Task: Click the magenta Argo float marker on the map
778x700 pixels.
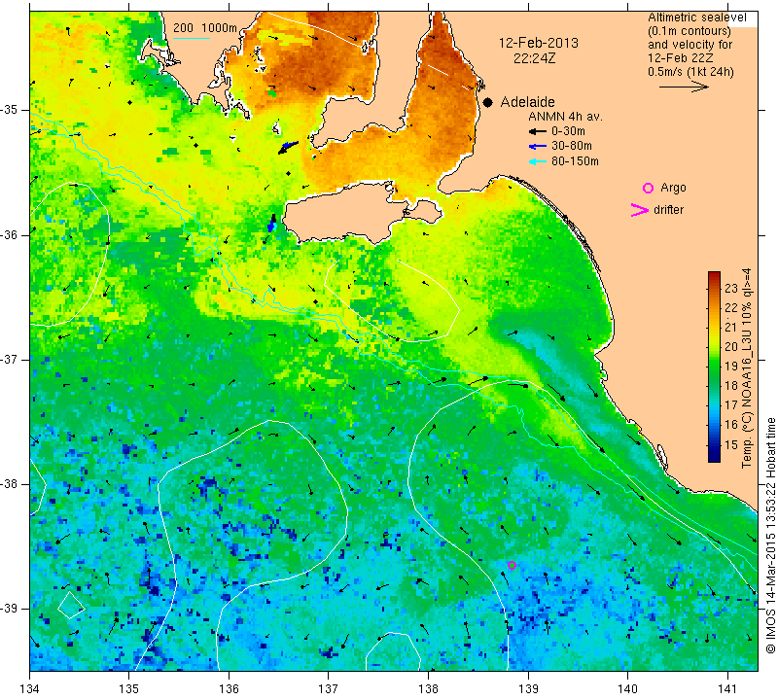Action: [x=513, y=565]
